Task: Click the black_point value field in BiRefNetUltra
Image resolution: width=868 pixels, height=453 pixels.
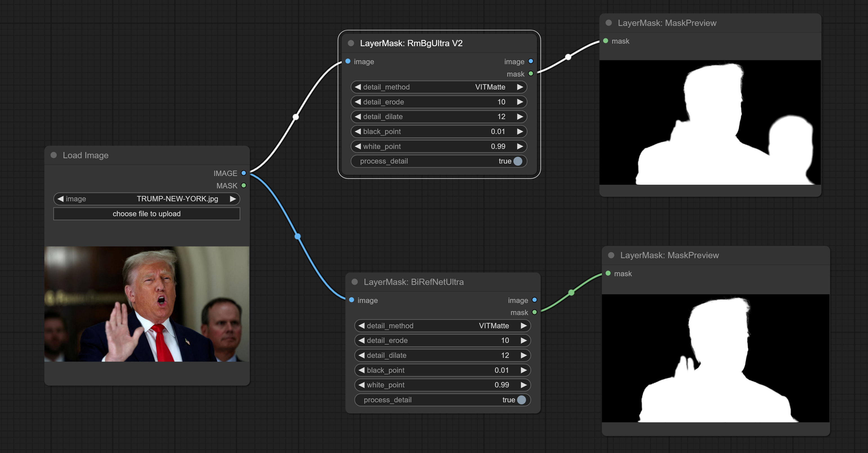Action: click(442, 370)
